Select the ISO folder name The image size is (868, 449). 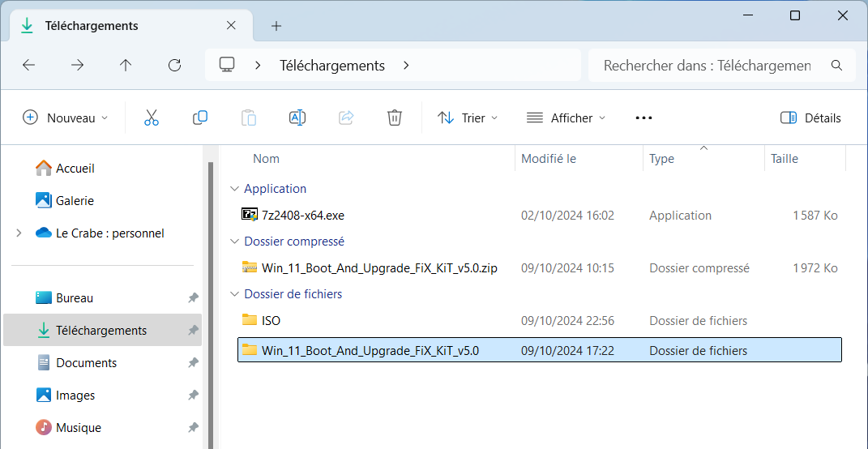271,321
